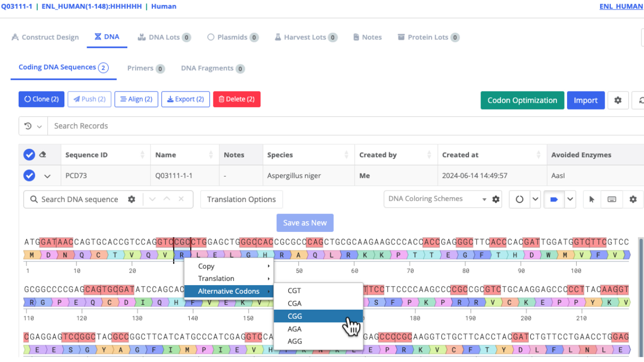Open the keyboard sequence editing tool
Screen dimensions: 644x362
pos(612,199)
